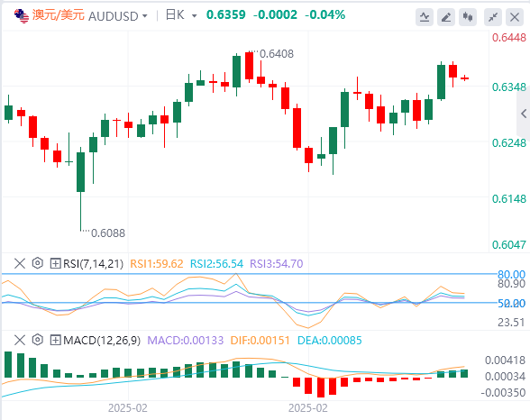The height and width of the screenshot is (420, 530).
Task: Click the current price 0.6359
Action: [x=225, y=14]
